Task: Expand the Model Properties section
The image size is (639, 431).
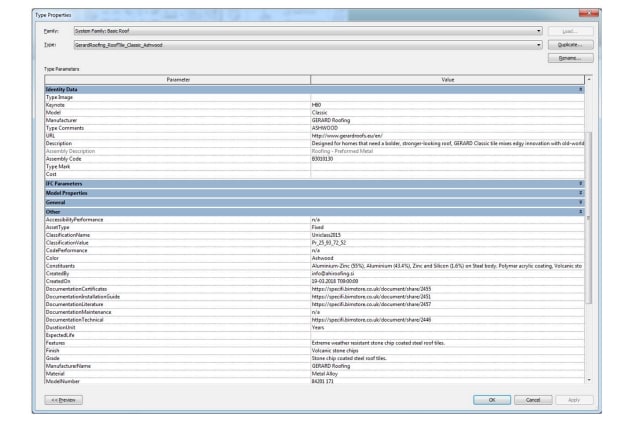Action: pos(581,193)
